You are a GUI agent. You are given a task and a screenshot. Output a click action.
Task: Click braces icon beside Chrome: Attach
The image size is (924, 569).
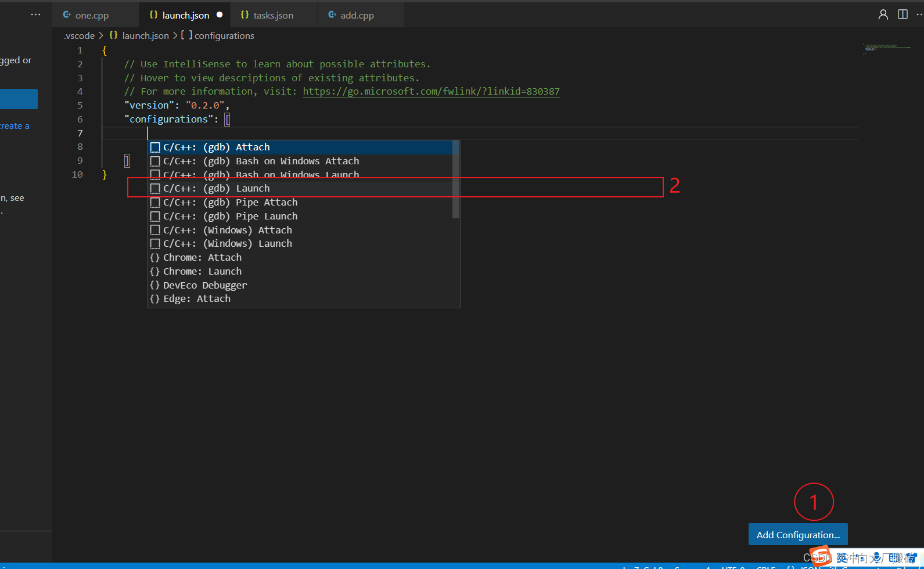tap(154, 258)
